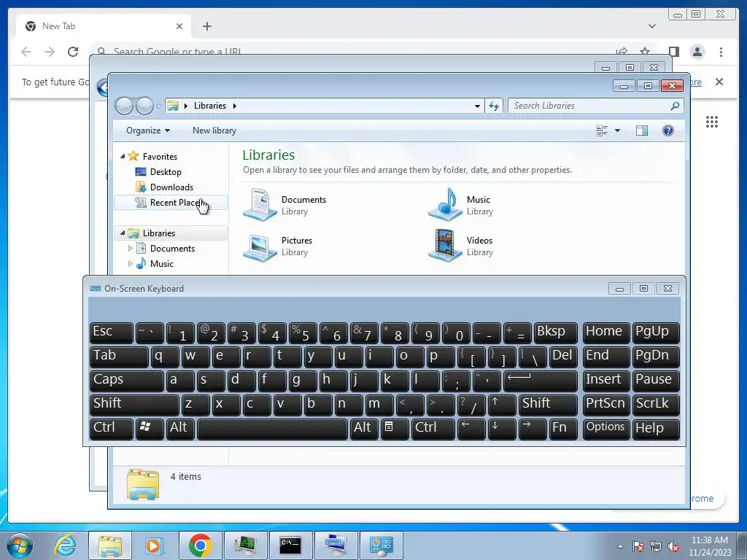
Task: Click the Explorer help question-mark icon
Action: point(668,131)
